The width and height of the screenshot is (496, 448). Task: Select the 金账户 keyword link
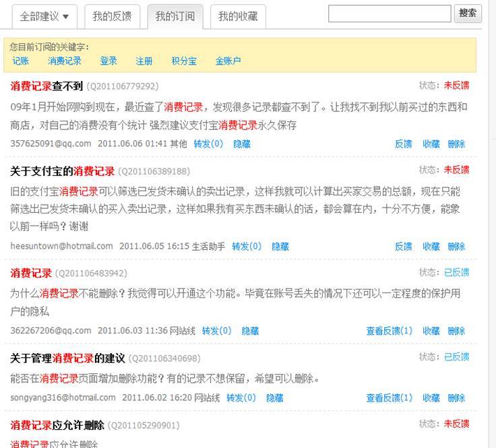coord(228,61)
